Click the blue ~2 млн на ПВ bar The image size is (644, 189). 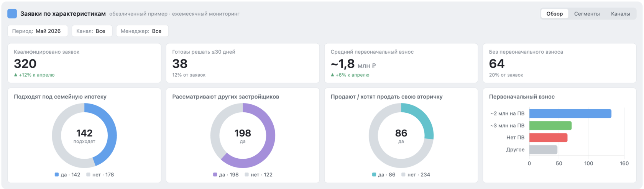[570, 113]
